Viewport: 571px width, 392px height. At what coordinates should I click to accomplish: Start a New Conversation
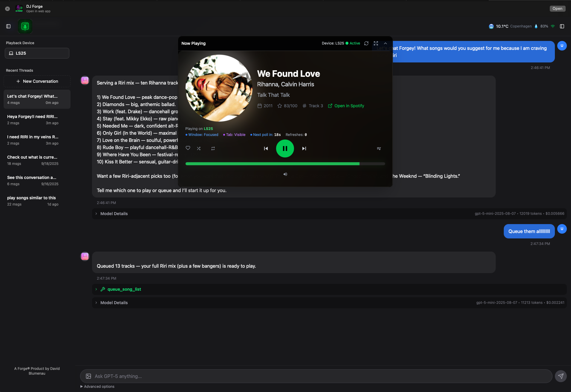37,81
